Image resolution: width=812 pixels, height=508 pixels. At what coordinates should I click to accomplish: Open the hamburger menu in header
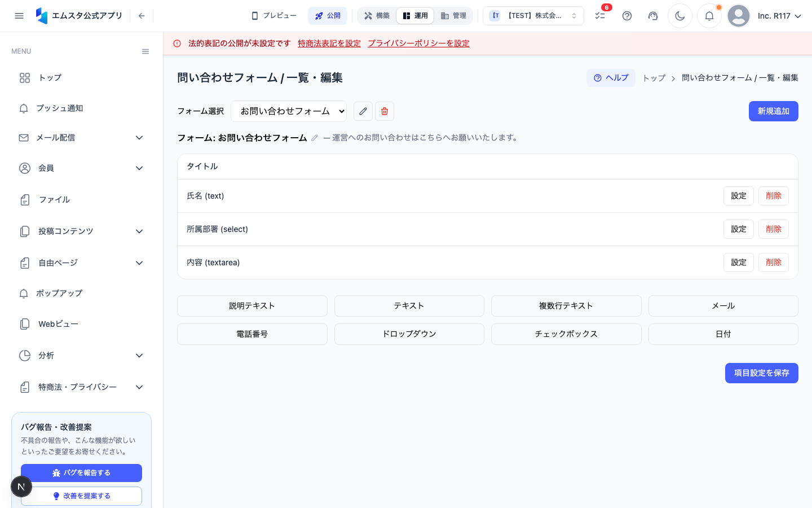(x=19, y=16)
